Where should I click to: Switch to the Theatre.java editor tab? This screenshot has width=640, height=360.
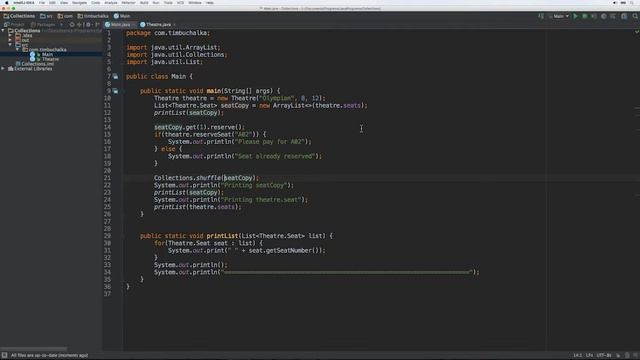(x=158, y=24)
